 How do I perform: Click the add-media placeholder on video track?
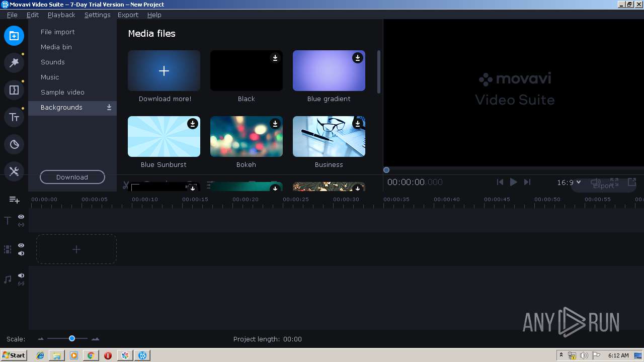[x=76, y=249]
